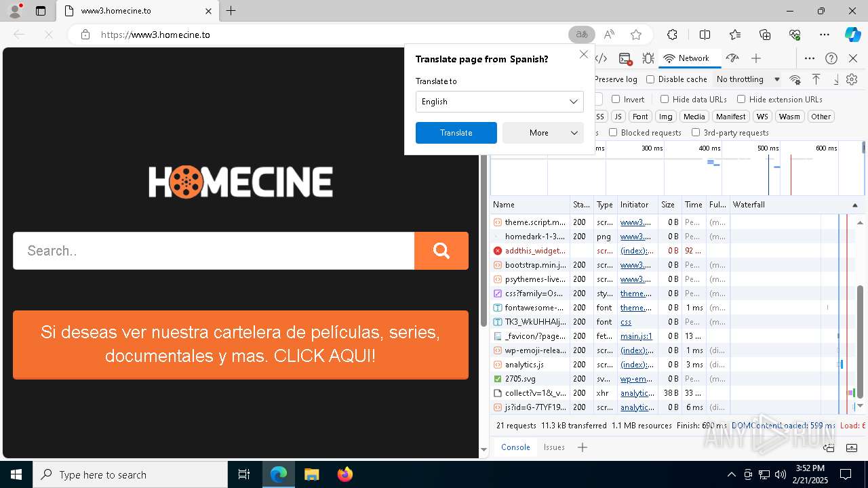Open the Performance gauge tool icon
The width and height of the screenshot is (868, 488).
[732, 58]
